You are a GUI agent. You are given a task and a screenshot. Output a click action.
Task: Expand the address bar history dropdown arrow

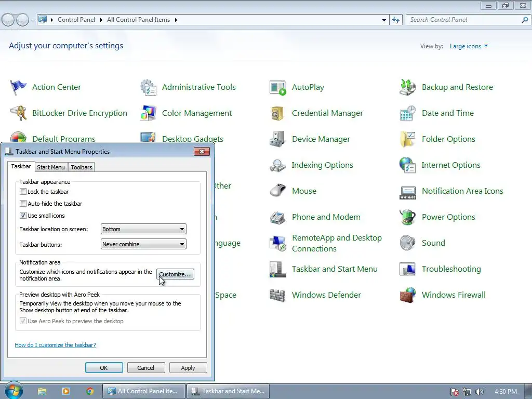pyautogui.click(x=384, y=20)
